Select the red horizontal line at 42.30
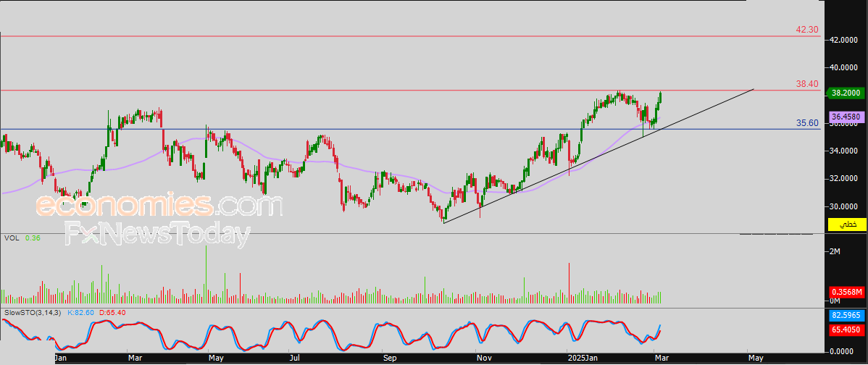Viewport: 868px width, 365px height. point(409,36)
